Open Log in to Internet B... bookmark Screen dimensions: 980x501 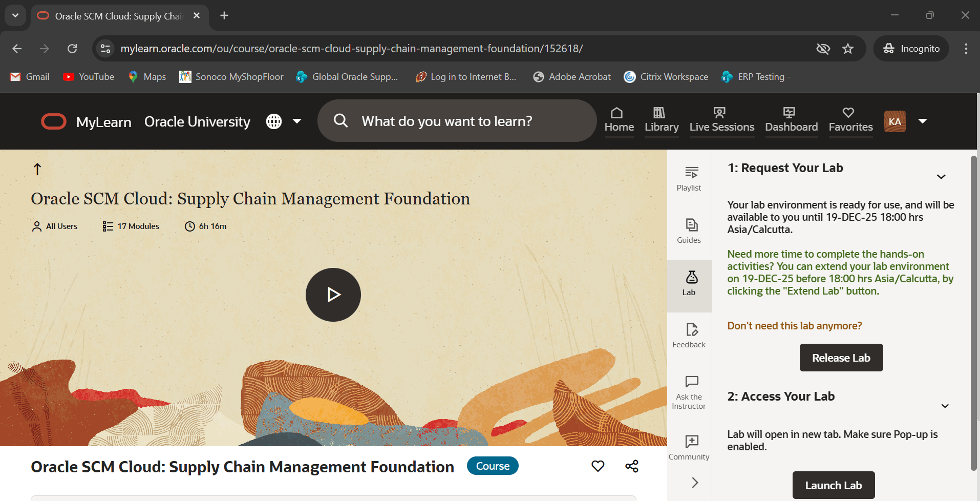(465, 77)
